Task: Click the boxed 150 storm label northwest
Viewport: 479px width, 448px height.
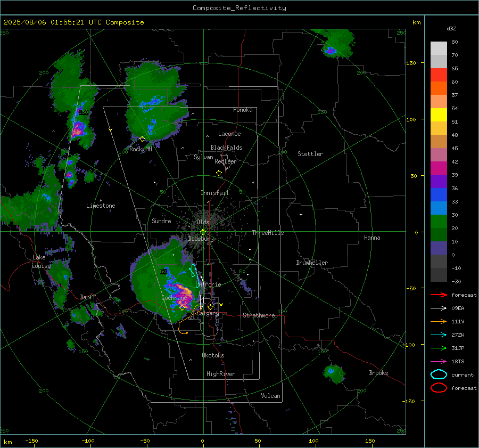Action: [x=84, y=112]
